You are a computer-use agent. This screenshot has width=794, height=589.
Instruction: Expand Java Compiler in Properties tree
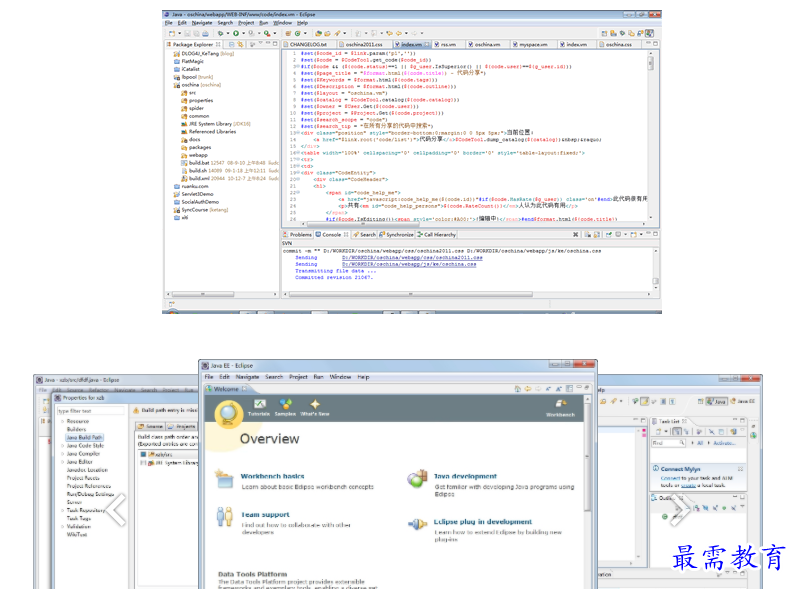(63, 454)
